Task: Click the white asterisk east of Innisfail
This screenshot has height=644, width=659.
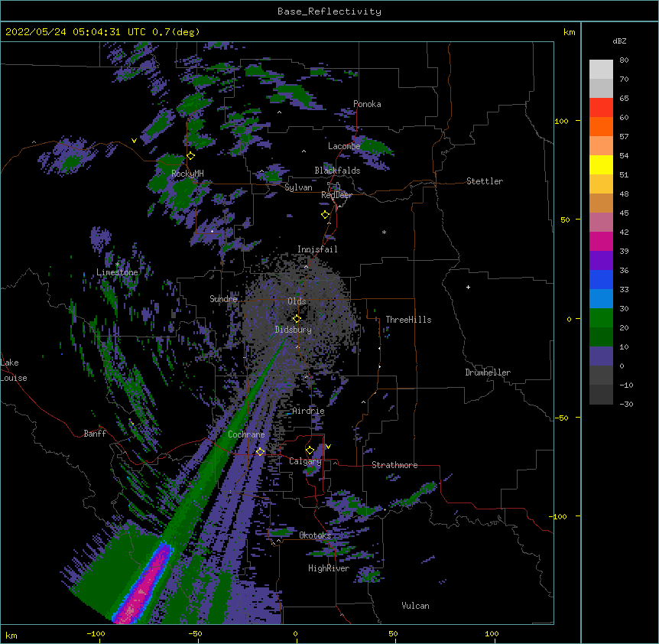Action: [x=384, y=232]
